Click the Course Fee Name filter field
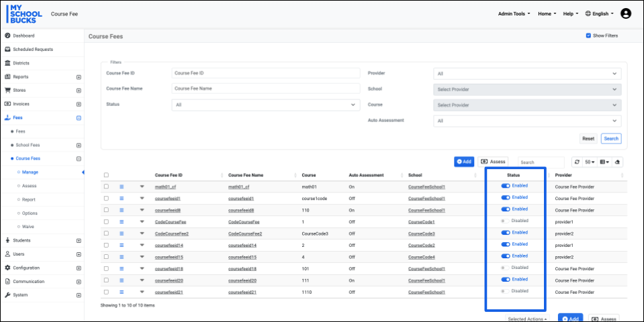This screenshot has width=644, height=322. pos(266,88)
